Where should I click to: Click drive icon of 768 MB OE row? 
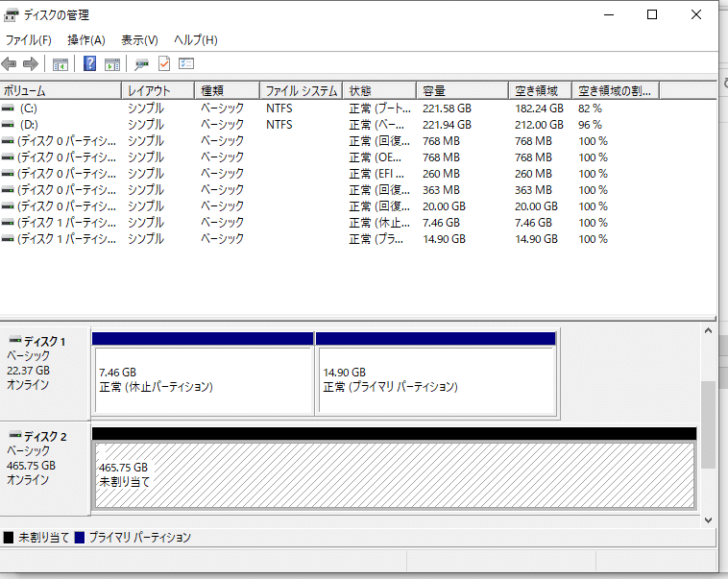8,157
